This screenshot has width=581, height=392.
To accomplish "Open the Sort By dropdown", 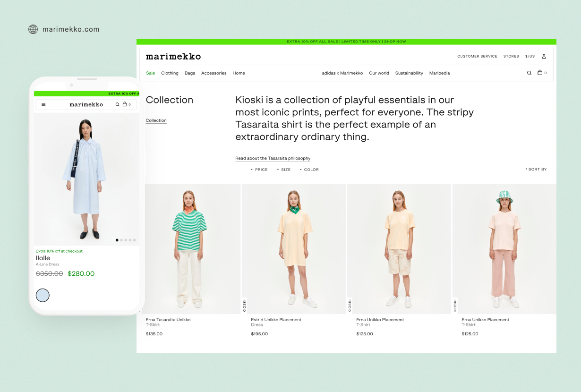I will click(536, 169).
